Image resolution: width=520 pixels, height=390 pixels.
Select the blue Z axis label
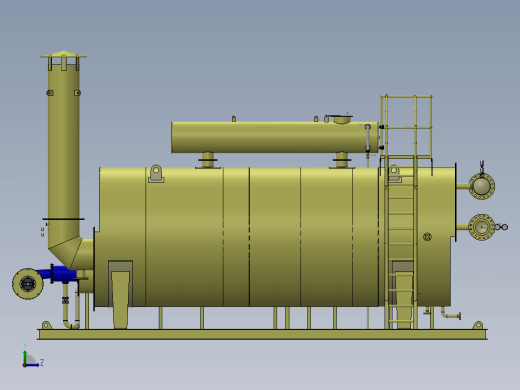click(42, 362)
